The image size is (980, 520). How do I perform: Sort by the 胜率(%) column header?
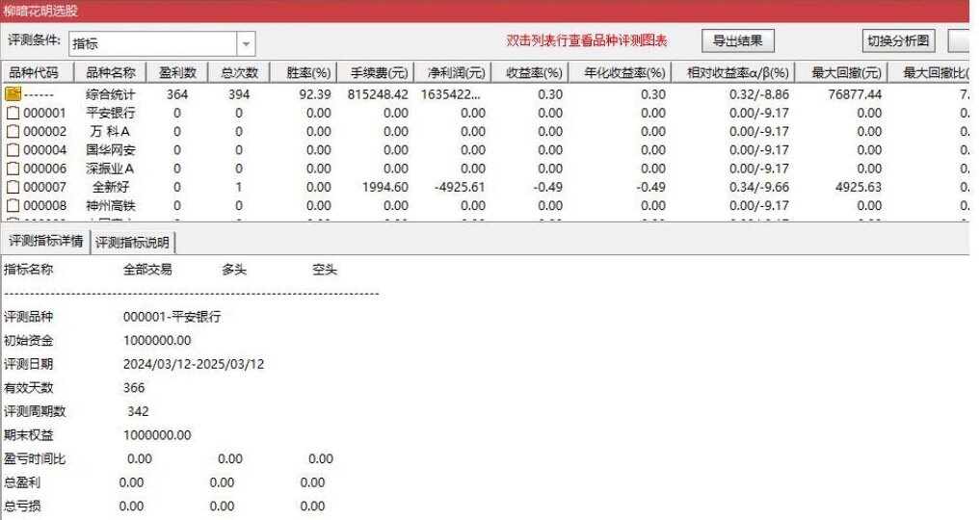304,72
